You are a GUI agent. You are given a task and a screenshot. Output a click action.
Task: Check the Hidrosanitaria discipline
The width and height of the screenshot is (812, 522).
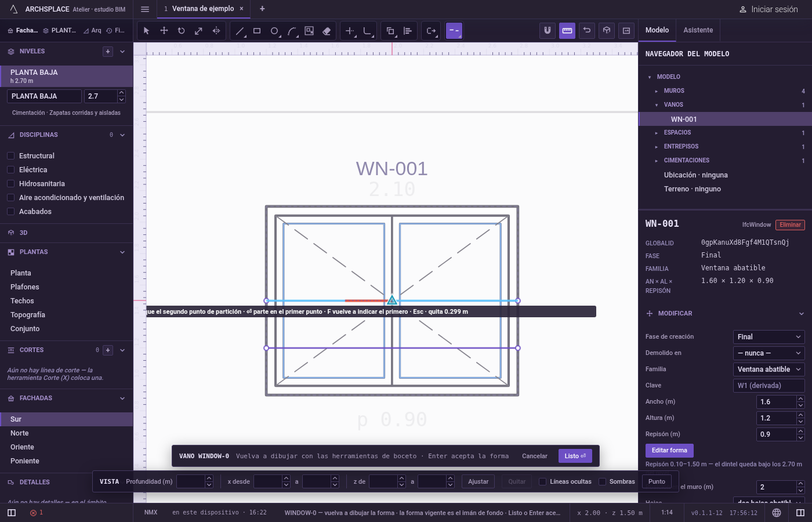coord(10,184)
